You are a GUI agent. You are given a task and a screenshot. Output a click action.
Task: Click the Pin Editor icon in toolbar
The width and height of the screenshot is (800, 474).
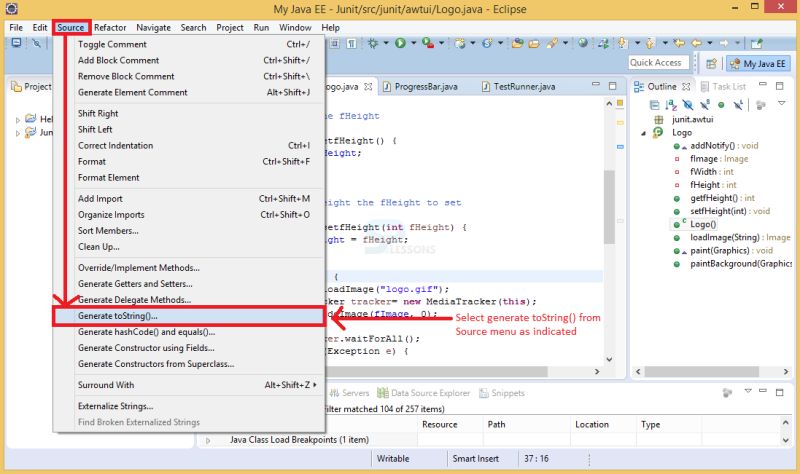[757, 43]
